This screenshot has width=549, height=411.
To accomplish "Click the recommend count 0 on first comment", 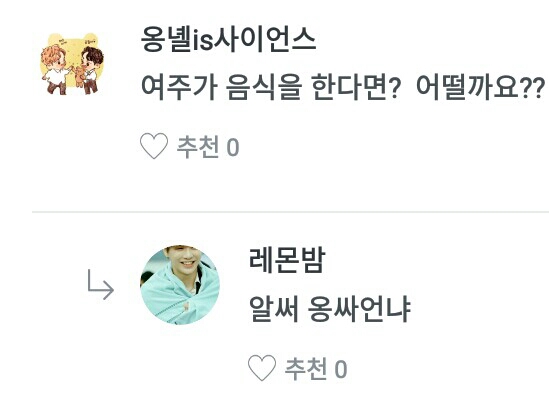I will [233, 147].
